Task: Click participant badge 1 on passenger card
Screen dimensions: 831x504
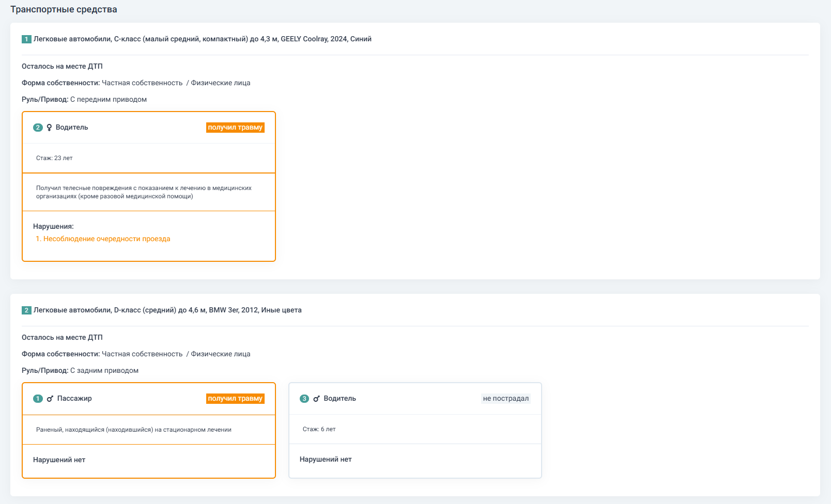Action: click(38, 399)
